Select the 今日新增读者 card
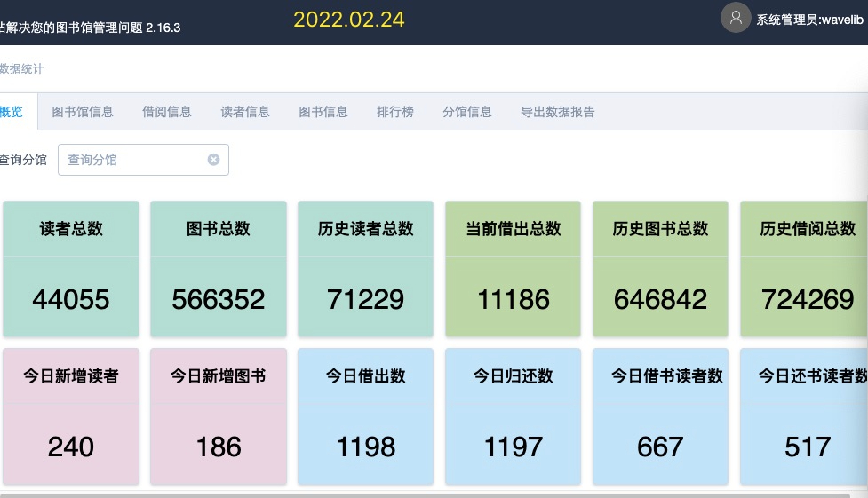Viewport: 868px width, 498px height. click(x=71, y=416)
